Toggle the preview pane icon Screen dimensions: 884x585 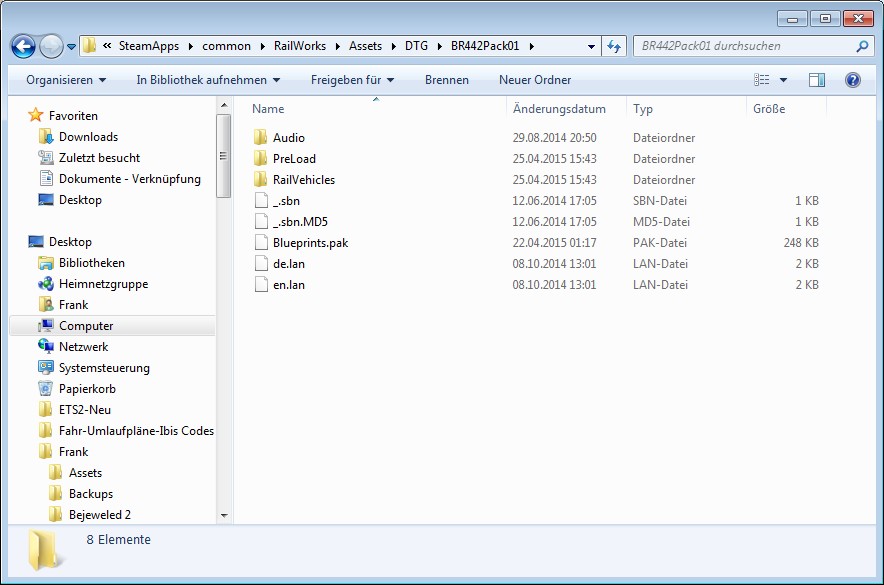tap(817, 80)
